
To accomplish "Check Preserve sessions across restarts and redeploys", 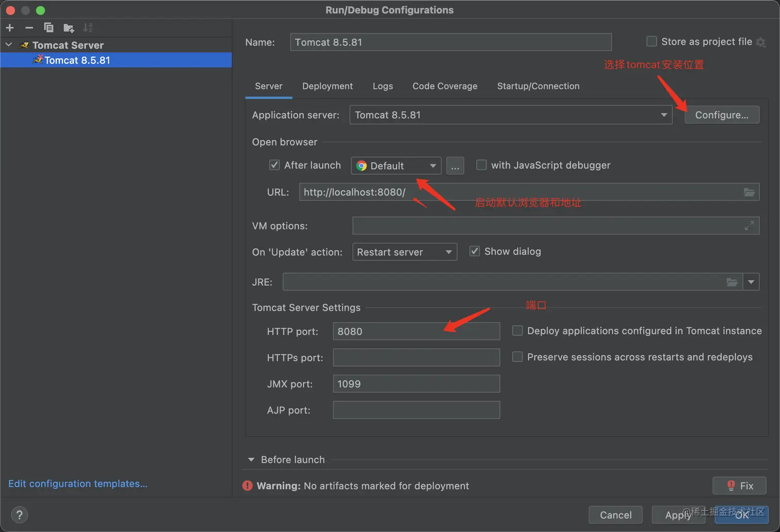I will click(x=517, y=357).
